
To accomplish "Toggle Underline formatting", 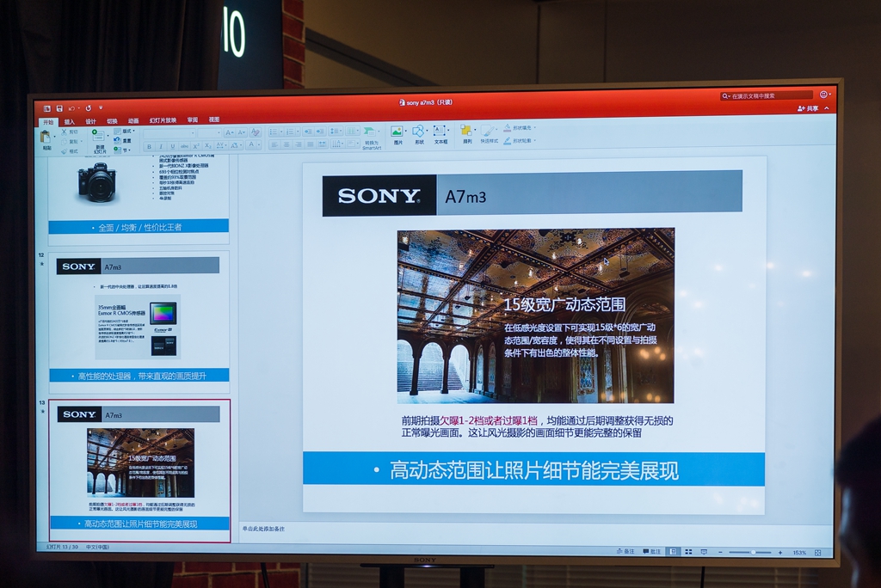I will [x=172, y=147].
